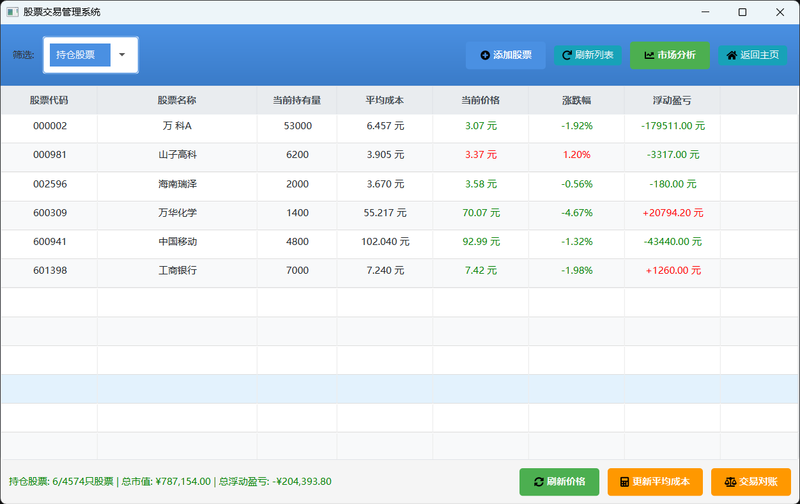Open 市场分析 via its label
Image resolution: width=800 pixels, height=504 pixels.
(x=676, y=55)
